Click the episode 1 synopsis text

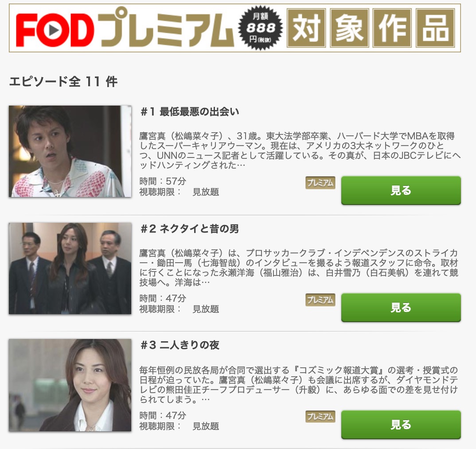pyautogui.click(x=300, y=150)
